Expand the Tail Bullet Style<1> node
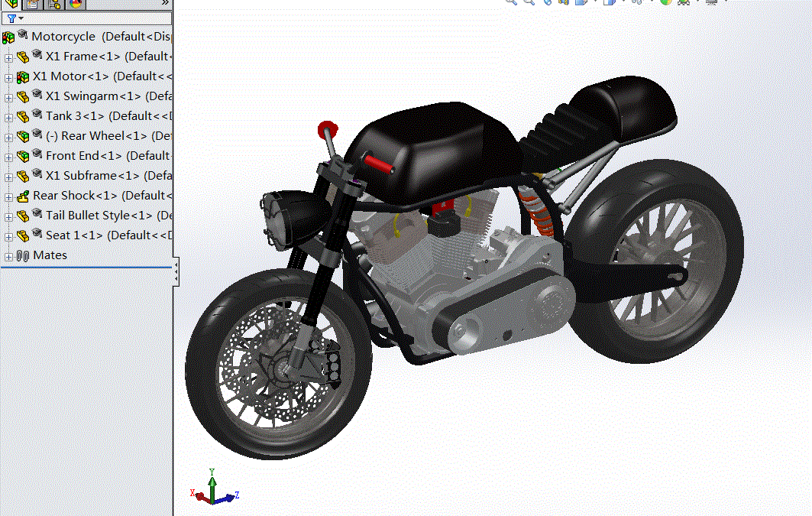812x516 pixels. pyautogui.click(x=8, y=217)
